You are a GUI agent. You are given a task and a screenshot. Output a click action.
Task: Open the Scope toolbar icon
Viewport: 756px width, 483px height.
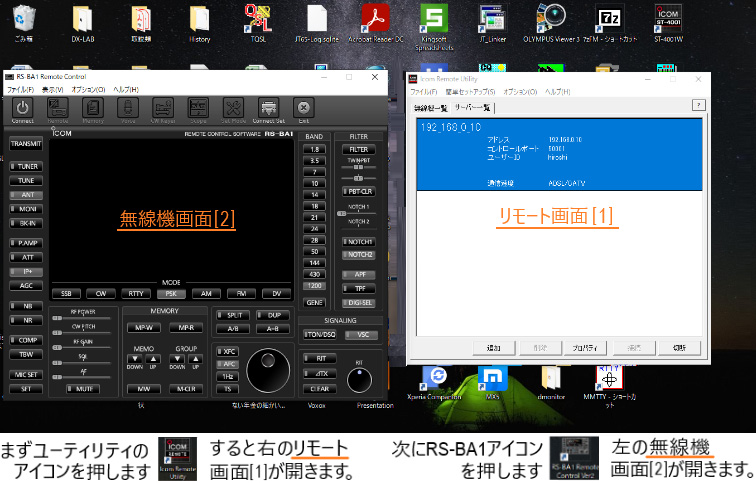point(198,110)
